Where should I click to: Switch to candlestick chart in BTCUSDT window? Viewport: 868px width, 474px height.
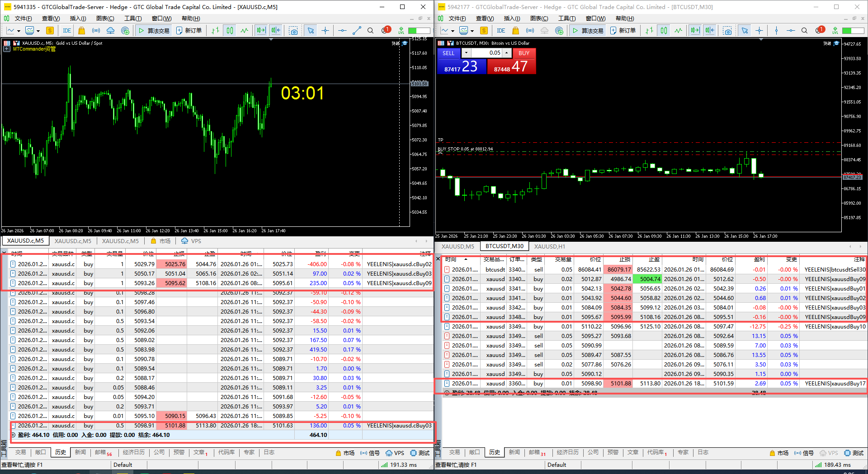coord(664,31)
